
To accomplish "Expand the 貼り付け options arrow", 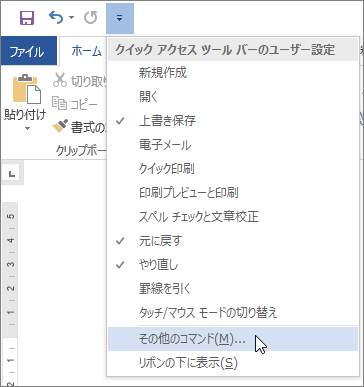I will (x=27, y=128).
